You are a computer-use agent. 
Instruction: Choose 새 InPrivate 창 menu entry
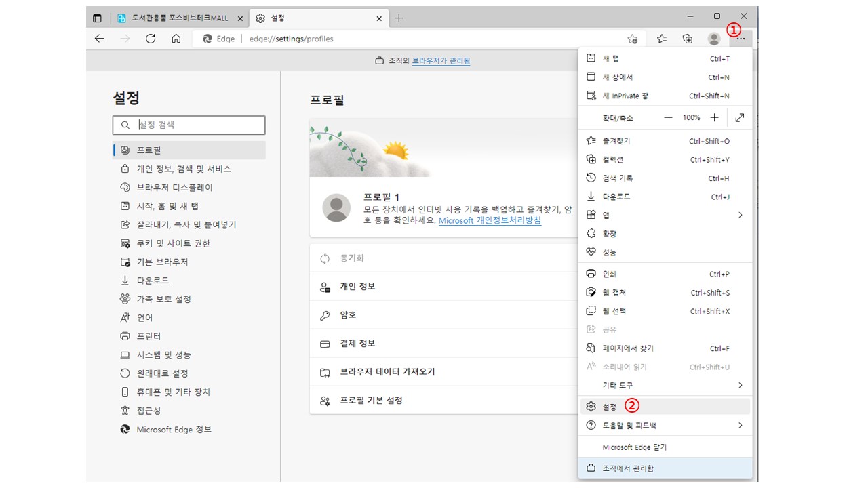(625, 96)
